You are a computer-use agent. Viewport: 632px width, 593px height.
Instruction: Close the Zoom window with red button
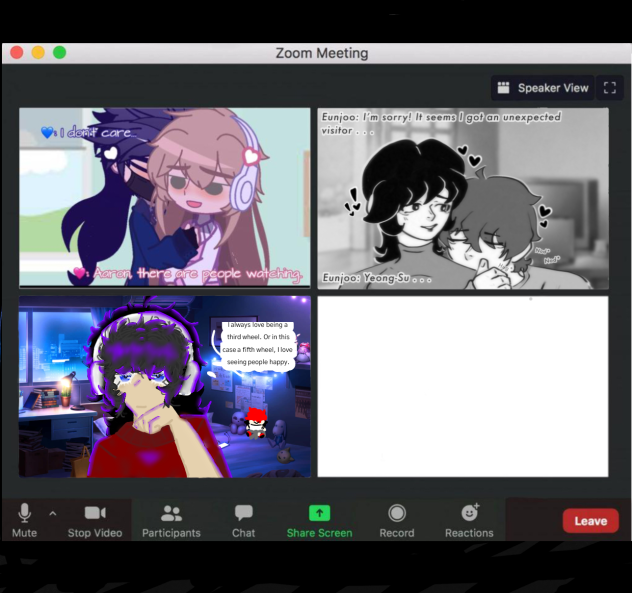coord(17,52)
